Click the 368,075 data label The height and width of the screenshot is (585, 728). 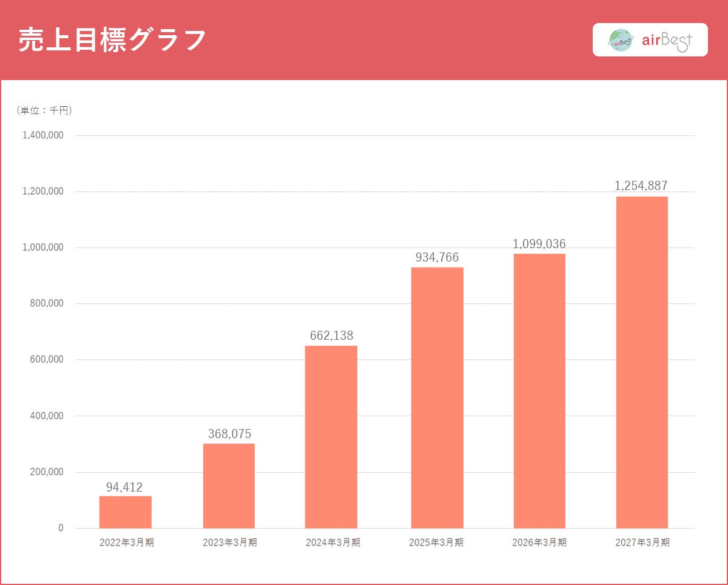(x=229, y=435)
